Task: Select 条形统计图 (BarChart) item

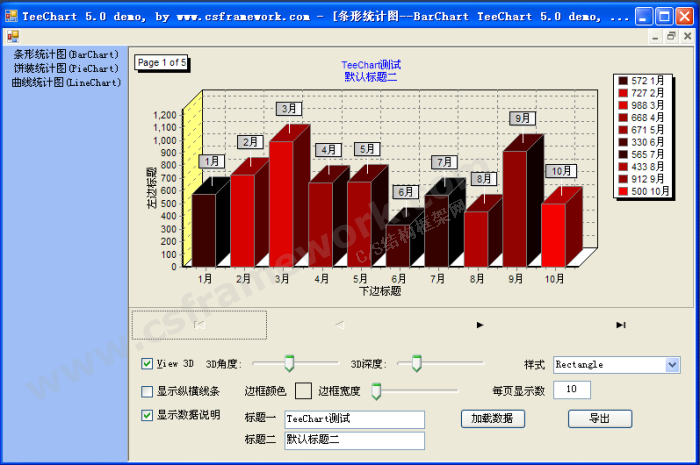Action: (x=66, y=54)
